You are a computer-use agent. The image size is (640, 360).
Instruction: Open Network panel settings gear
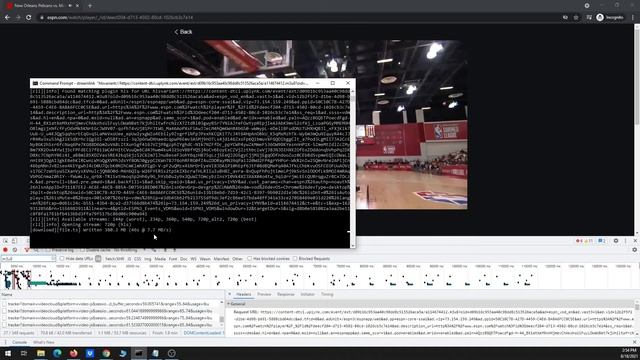click(x=634, y=250)
